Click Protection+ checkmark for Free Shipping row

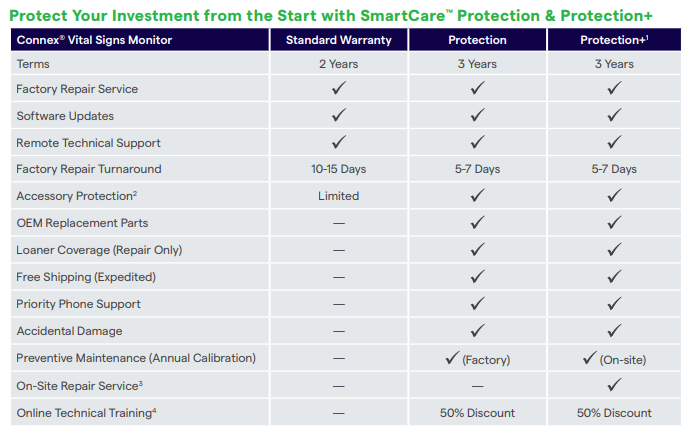point(614,277)
